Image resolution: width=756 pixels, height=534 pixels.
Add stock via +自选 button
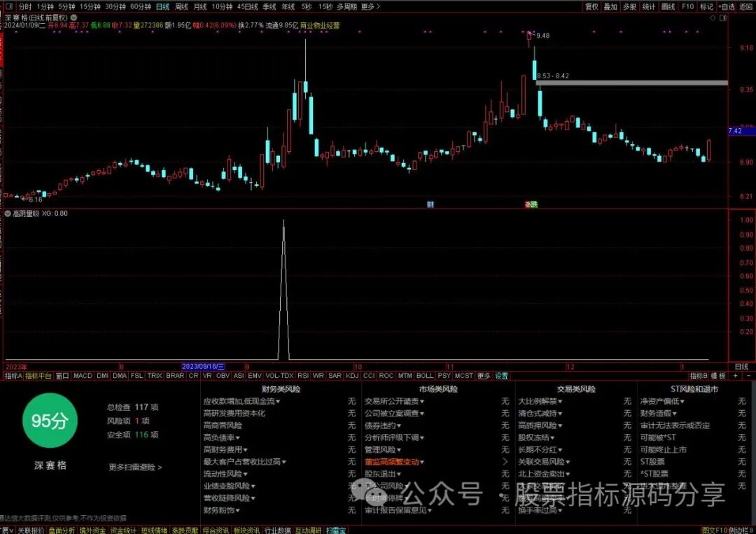tap(727, 7)
